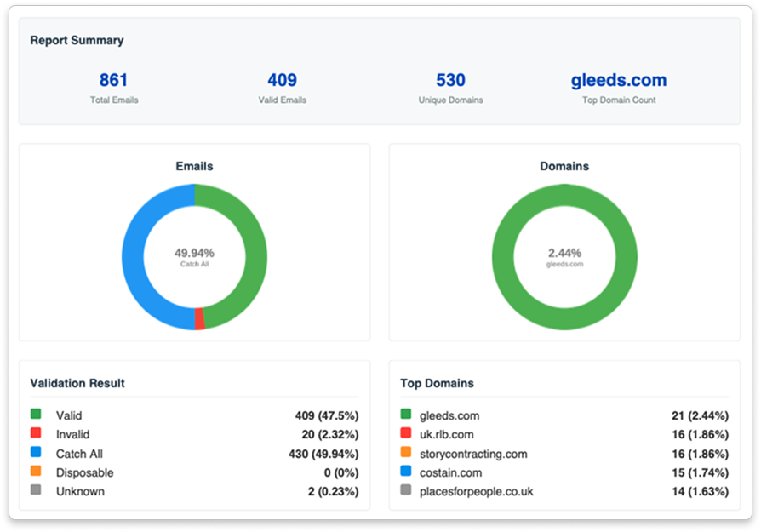This screenshot has width=761, height=532.
Task: Click the 409 Valid Emails figure
Action: coord(282,81)
